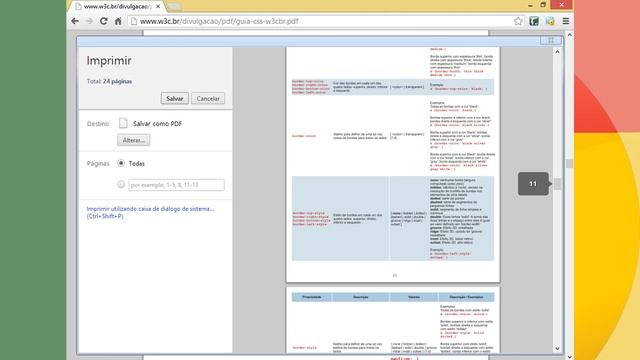The image size is (640, 360).
Task: Open the browser home page icon
Action: click(x=118, y=21)
